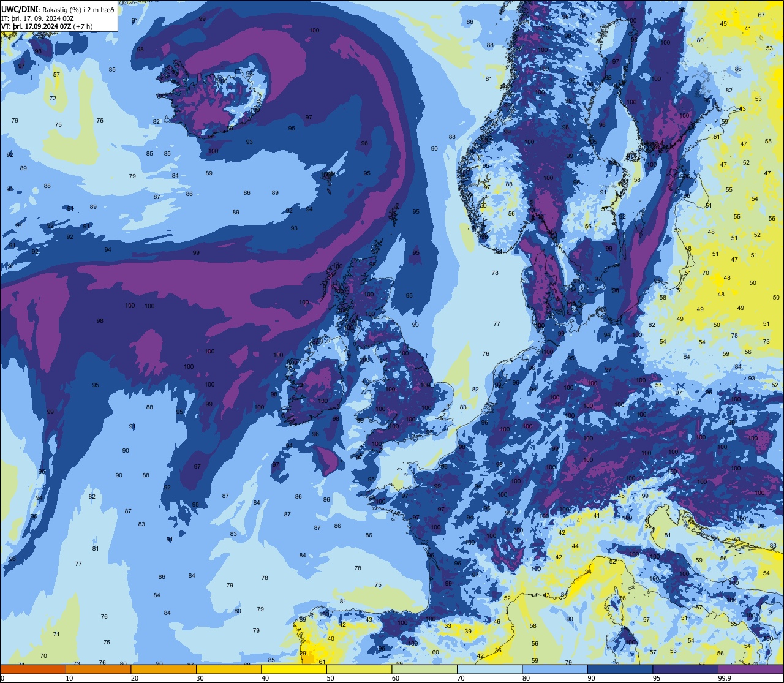Click the 20–30% legend color block
The height and width of the screenshot is (683, 784).
pyautogui.click(x=164, y=670)
